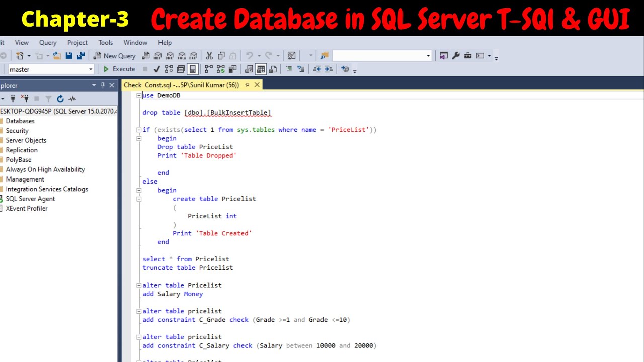Click the Query Options icon
This screenshot has width=644, height=362.
[x=181, y=69]
